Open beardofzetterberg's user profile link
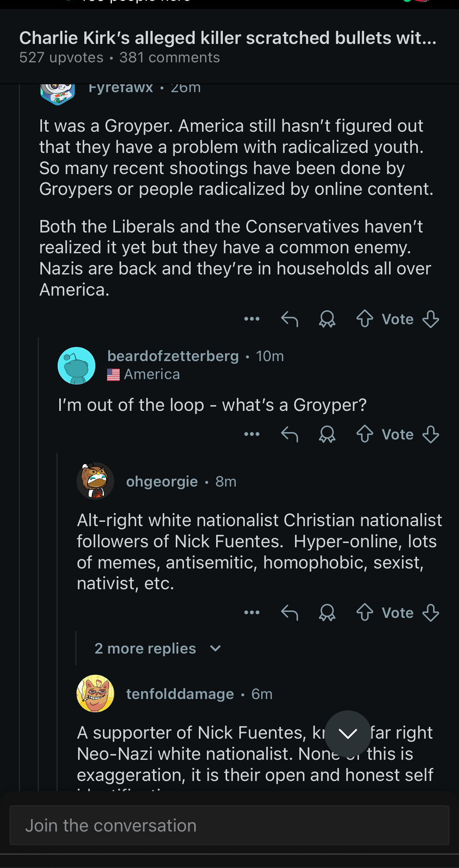Screen dimensions: 459x868 (173, 356)
